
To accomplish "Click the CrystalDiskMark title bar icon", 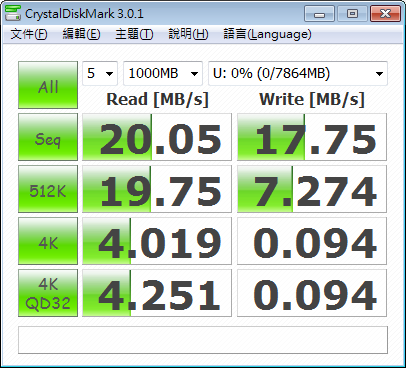I will tap(13, 13).
